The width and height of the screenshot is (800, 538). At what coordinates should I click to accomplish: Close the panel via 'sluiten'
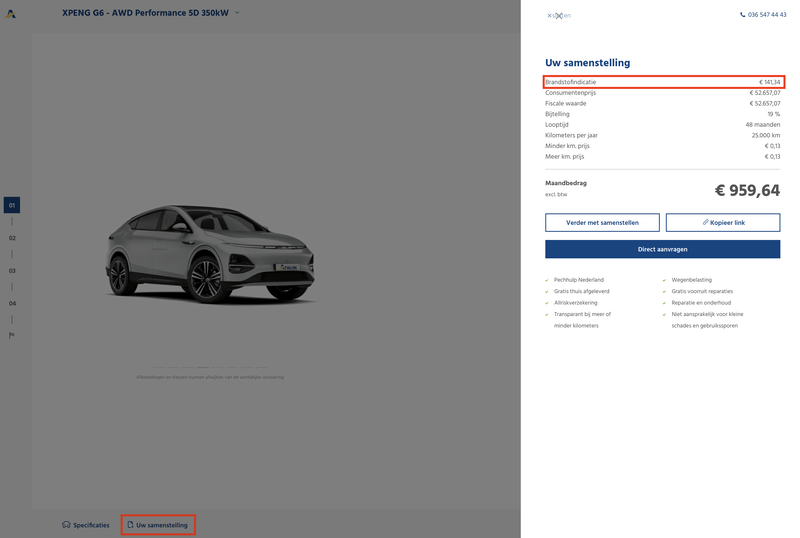coord(559,15)
